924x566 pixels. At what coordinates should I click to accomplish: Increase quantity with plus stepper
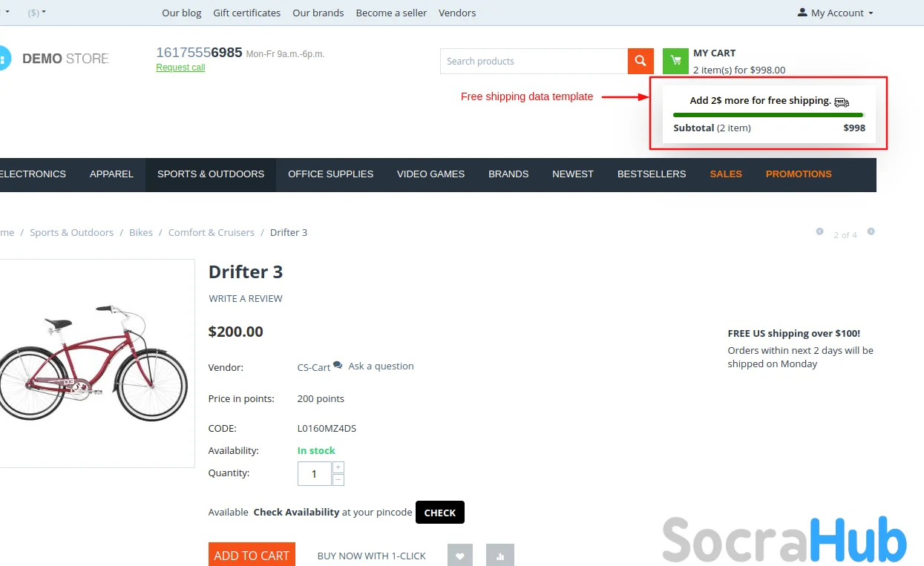[x=338, y=467]
